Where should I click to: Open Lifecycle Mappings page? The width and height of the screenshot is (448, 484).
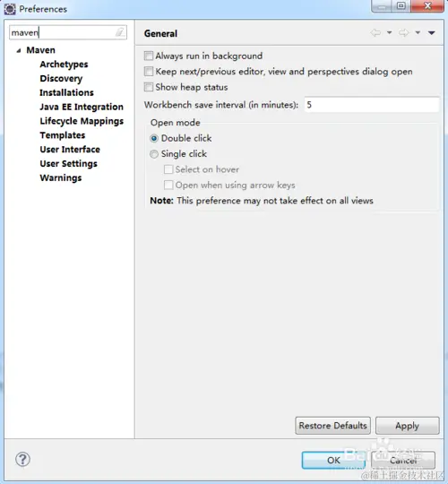(x=82, y=121)
